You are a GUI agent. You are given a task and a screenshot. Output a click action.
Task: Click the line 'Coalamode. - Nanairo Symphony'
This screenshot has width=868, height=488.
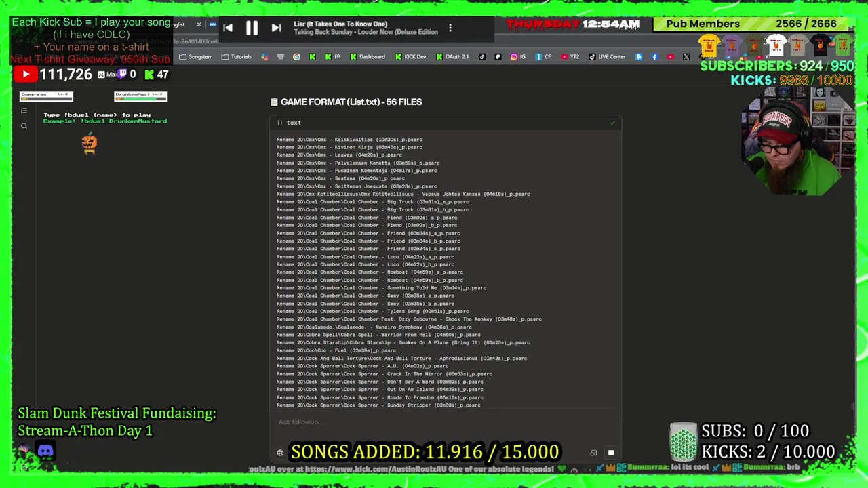coord(374,327)
